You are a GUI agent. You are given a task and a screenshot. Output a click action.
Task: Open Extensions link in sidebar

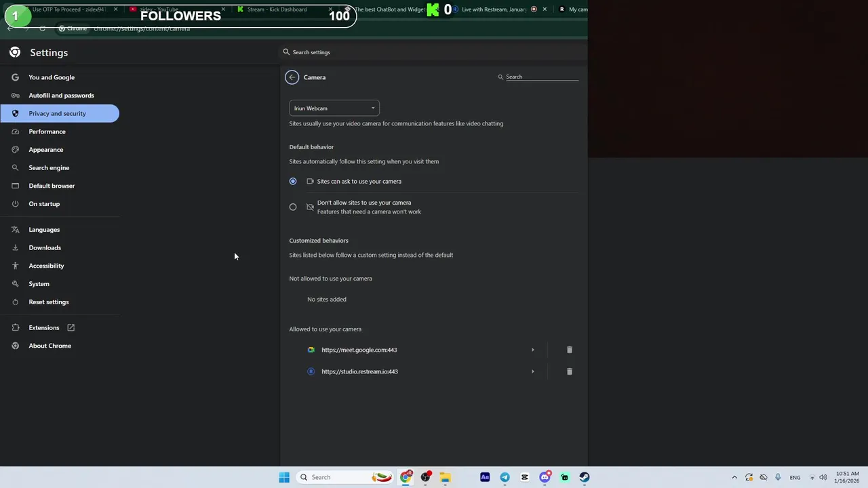click(x=44, y=327)
